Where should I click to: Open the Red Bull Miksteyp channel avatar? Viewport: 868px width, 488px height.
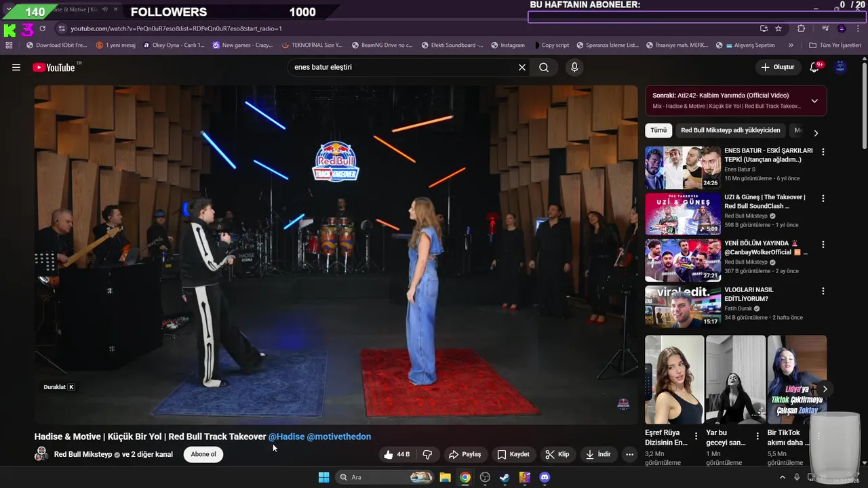[41, 454]
